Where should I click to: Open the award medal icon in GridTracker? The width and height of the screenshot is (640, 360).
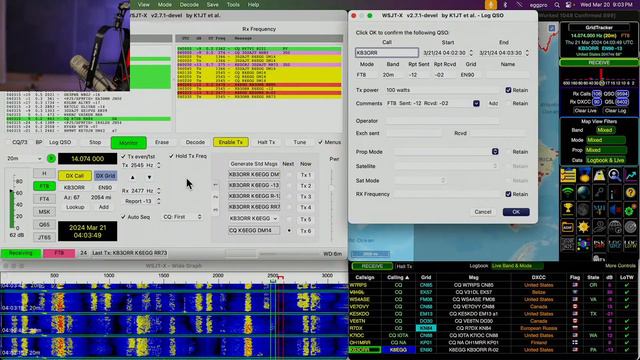click(x=584, y=176)
